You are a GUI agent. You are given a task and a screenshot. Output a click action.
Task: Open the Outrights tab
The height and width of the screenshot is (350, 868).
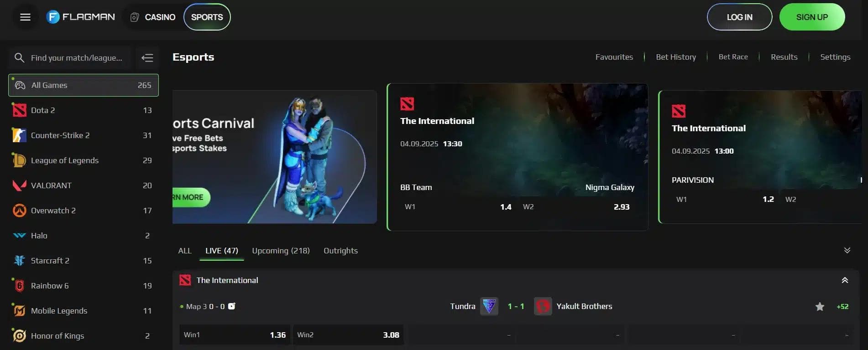(x=340, y=251)
